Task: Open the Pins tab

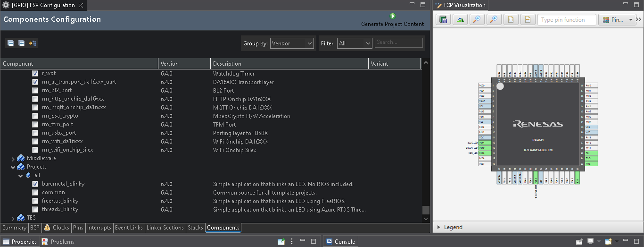Action: coord(78,228)
